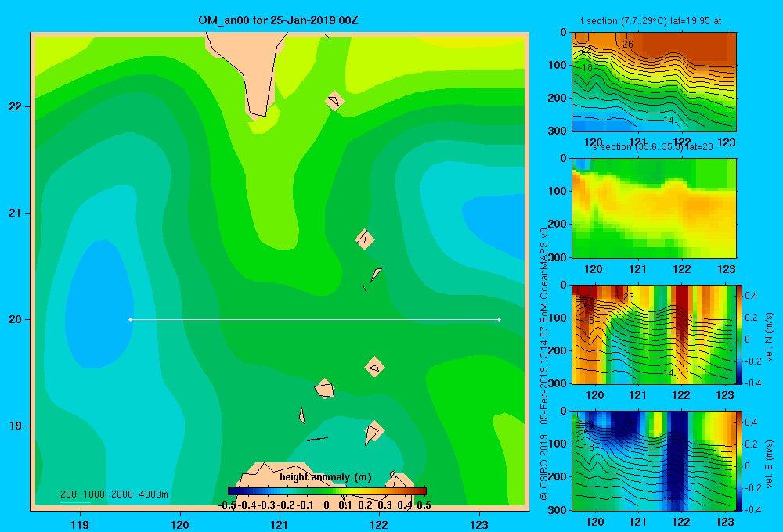Viewport: 783px width, 532px height.
Task: Click the 0 tick on height anomaly scale
Action: point(326,505)
